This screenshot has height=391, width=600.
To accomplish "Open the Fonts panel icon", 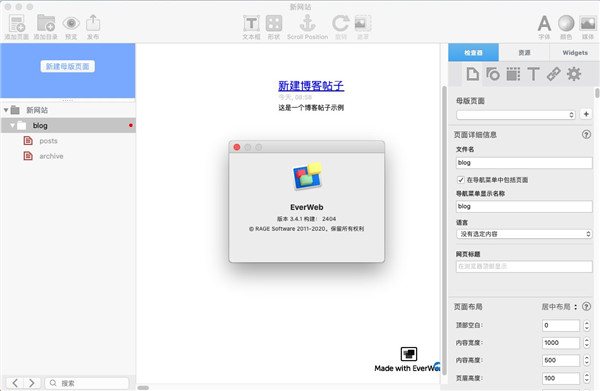I will point(544,24).
